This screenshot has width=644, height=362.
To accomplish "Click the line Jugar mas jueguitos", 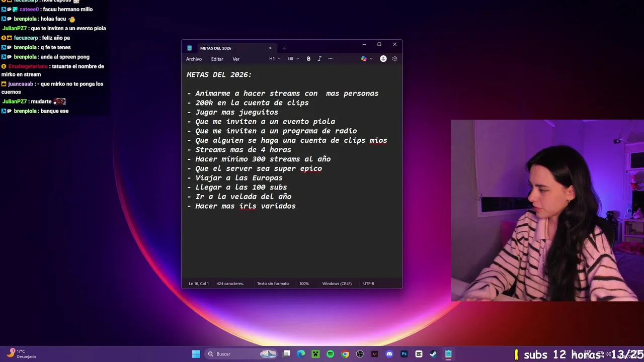I will 232,112.
